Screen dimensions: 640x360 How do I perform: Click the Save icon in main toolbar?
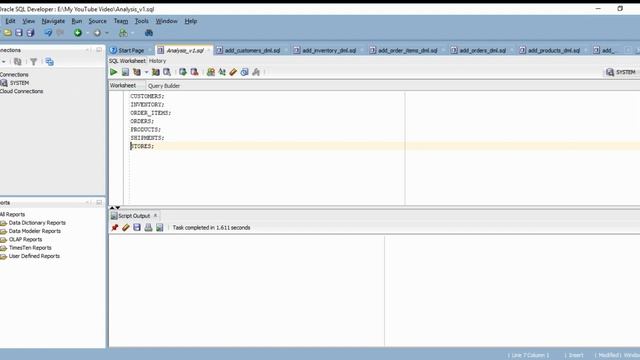click(x=19, y=33)
